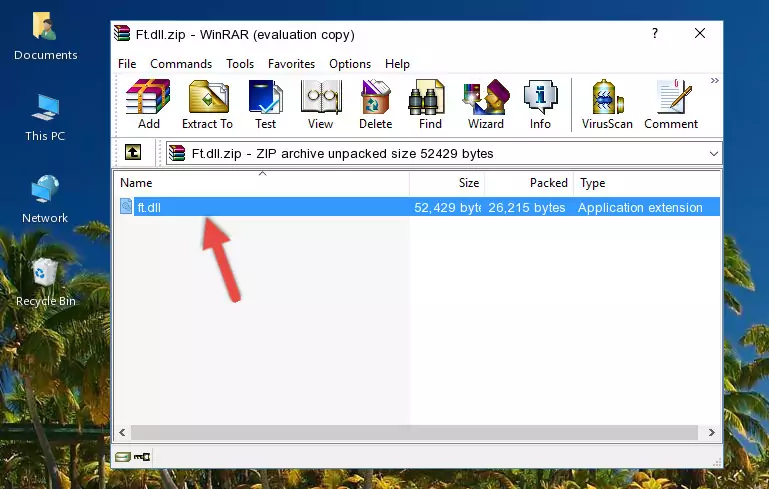Viewport: 769px width, 489px height.
Task: Select the ft.dll file row
Action: (x=420, y=207)
